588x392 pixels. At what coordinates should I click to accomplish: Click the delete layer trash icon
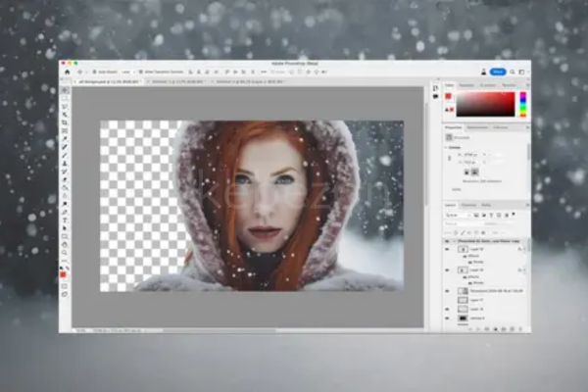(x=520, y=329)
